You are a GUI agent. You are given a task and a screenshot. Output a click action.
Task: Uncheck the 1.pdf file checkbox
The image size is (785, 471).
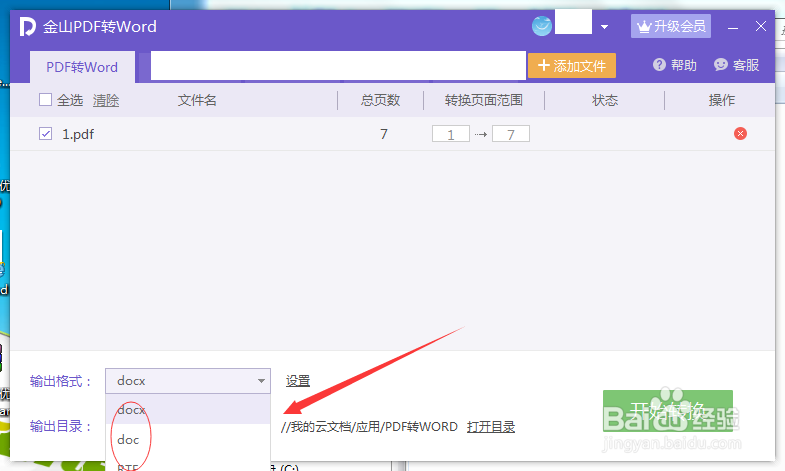pos(46,134)
